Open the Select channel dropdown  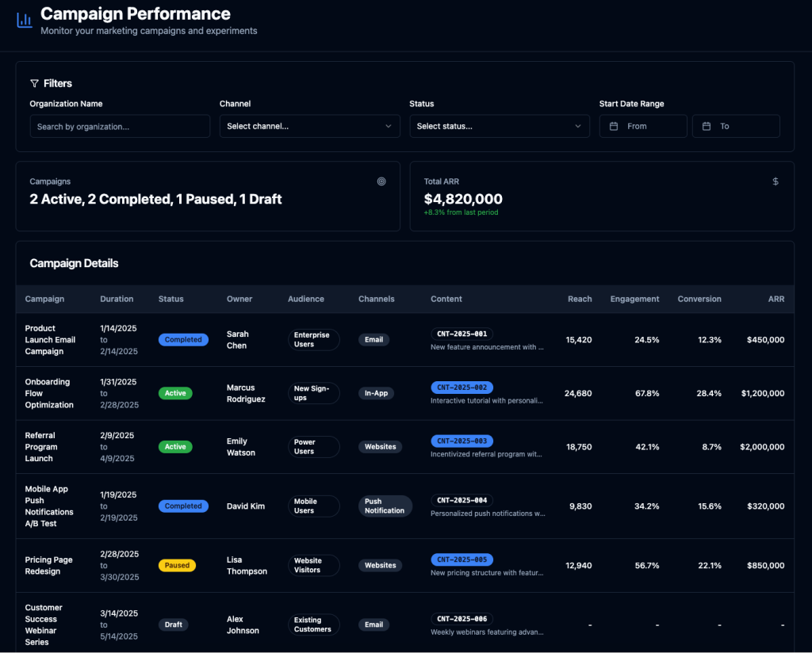[x=309, y=126]
